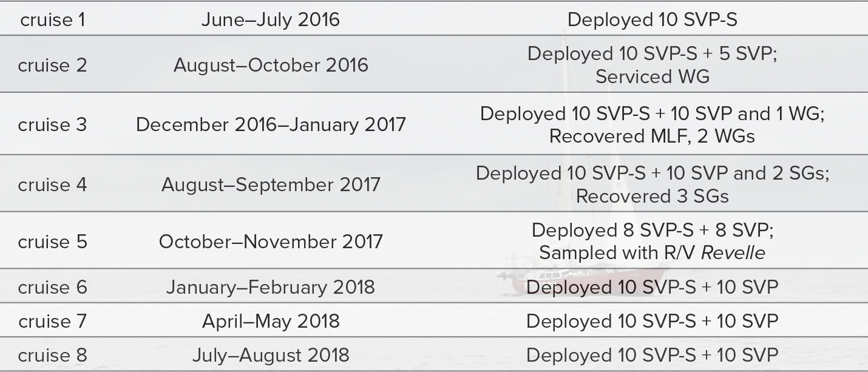The image size is (868, 372).
Task: Click the "August–October 2016" date cell
Action: tap(271, 65)
